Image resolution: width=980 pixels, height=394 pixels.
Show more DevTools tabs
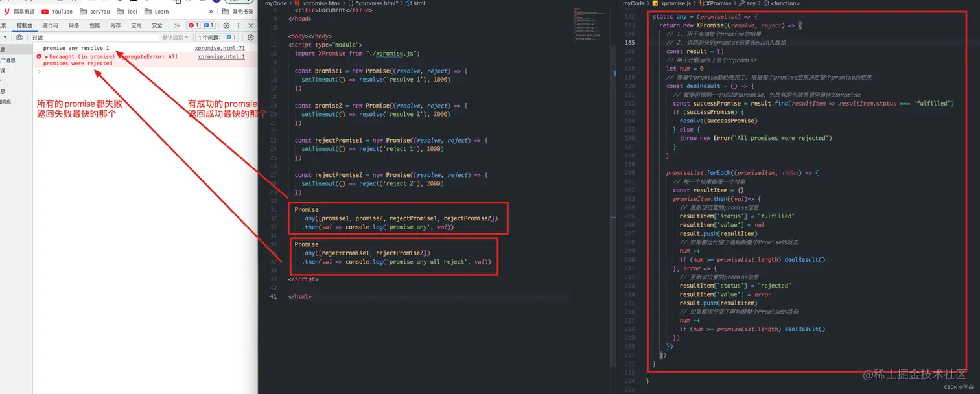point(176,25)
